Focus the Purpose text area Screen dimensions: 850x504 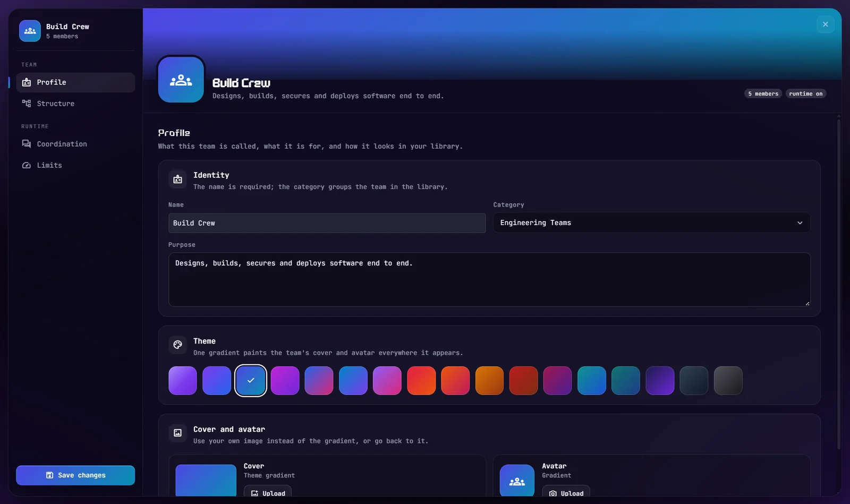pos(489,279)
